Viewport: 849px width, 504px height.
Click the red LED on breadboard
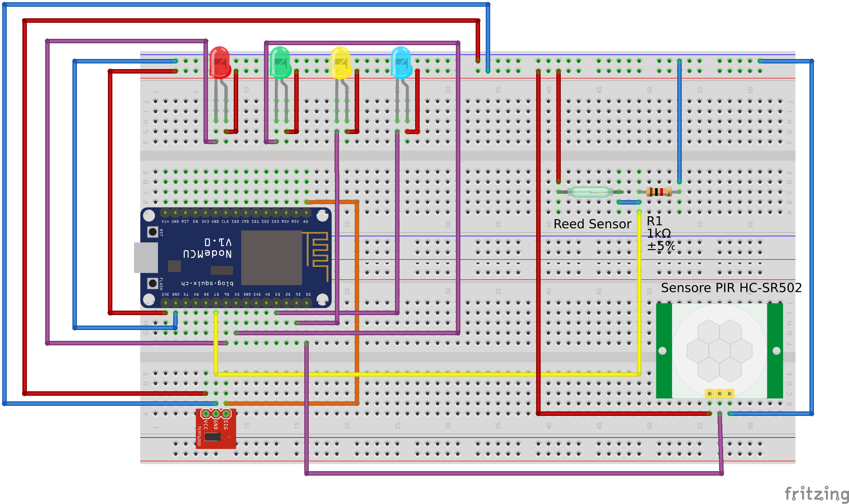[x=220, y=62]
